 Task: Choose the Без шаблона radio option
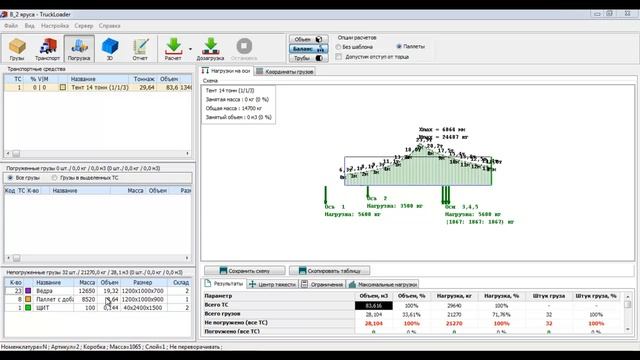pyautogui.click(x=338, y=47)
